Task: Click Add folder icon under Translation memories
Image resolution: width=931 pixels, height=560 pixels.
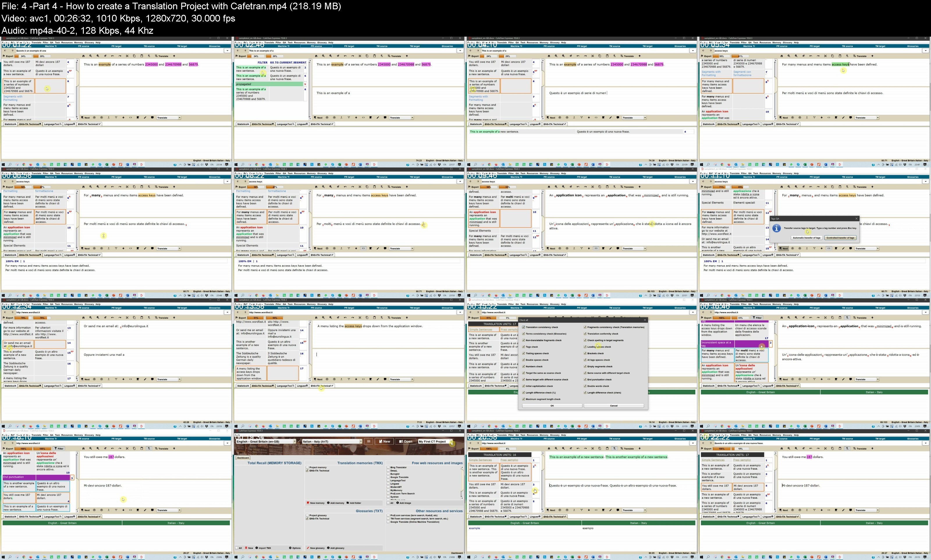Action: [348, 503]
